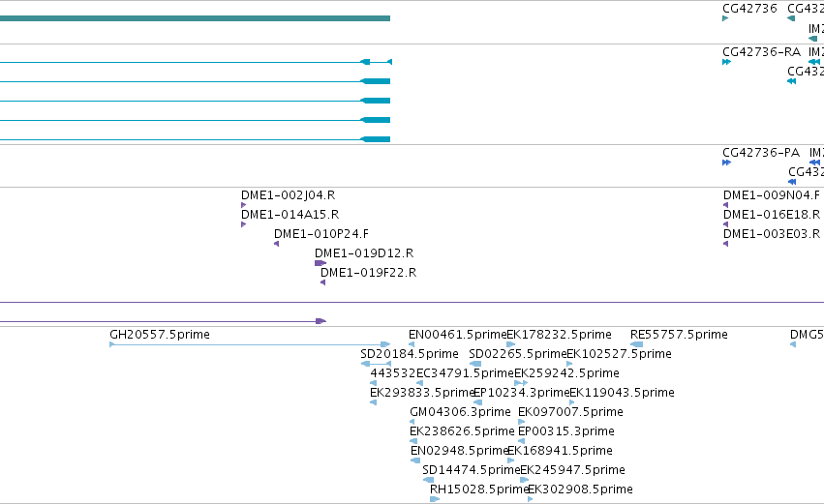Screen dimensions: 824x504
Task: Select the SD20184.5prime EST label
Action: pyautogui.click(x=410, y=354)
